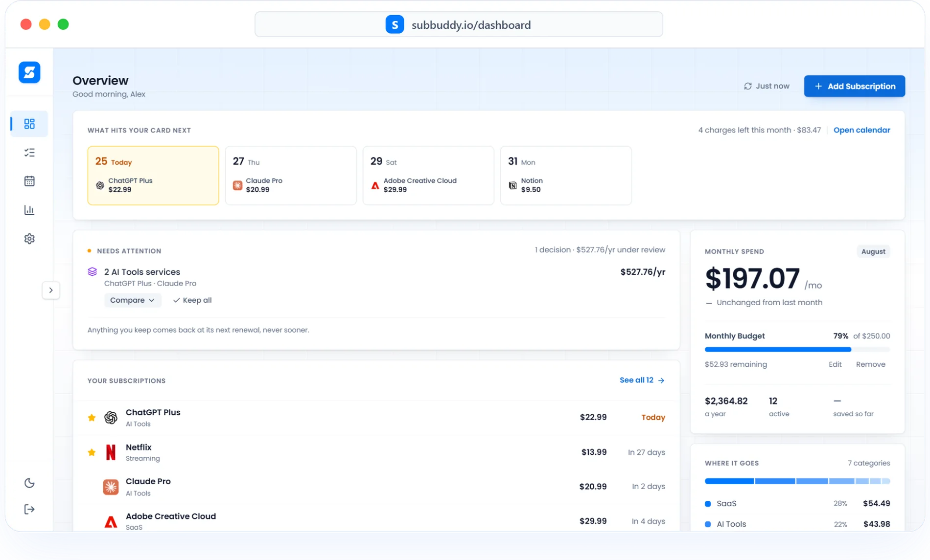Image resolution: width=930 pixels, height=560 pixels.
Task: Click Notion icon in the Mon card
Action: [x=512, y=185]
